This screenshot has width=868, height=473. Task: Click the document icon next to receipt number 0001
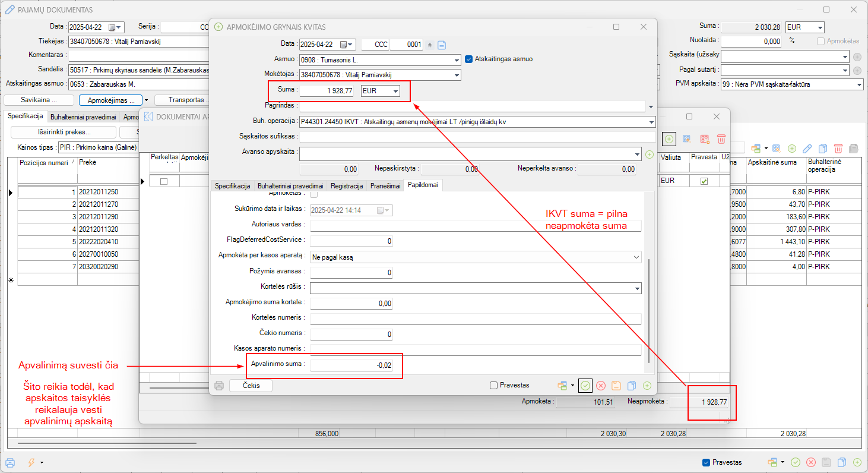(x=442, y=45)
